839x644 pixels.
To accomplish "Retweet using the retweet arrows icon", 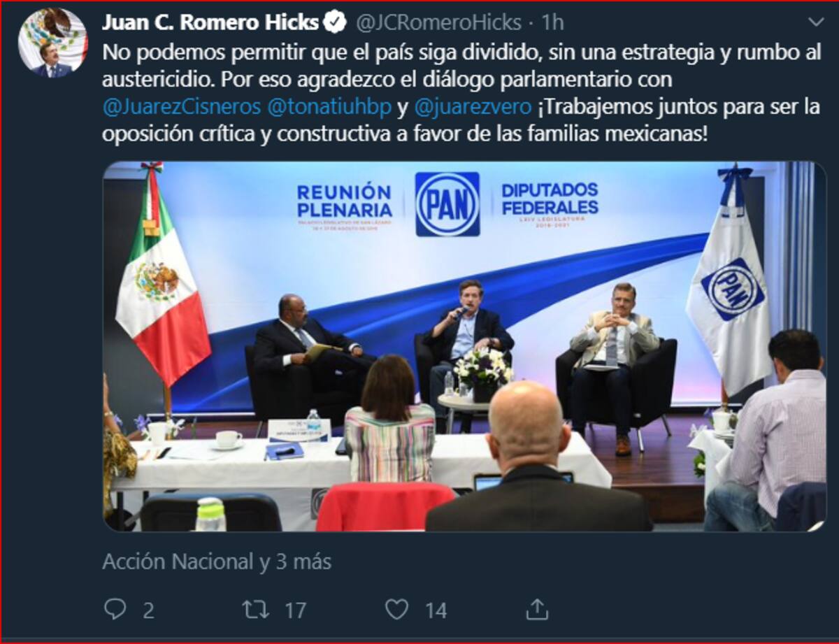I will [256, 610].
